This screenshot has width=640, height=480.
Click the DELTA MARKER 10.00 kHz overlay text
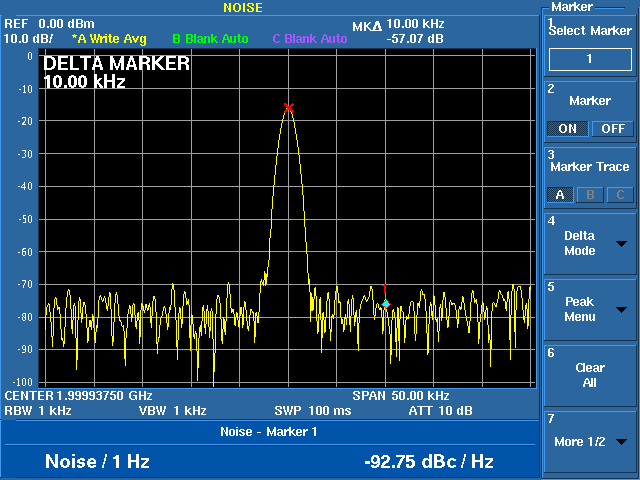pyautogui.click(x=116, y=73)
